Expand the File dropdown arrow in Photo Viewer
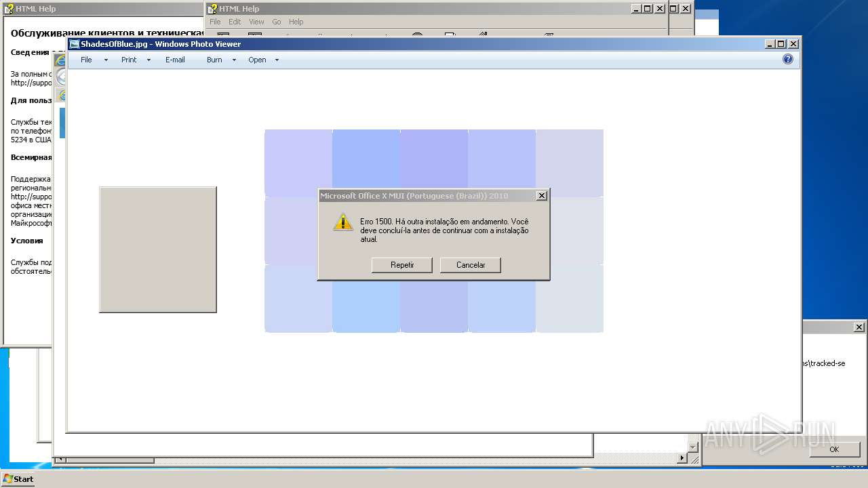This screenshot has width=868, height=488. (106, 60)
